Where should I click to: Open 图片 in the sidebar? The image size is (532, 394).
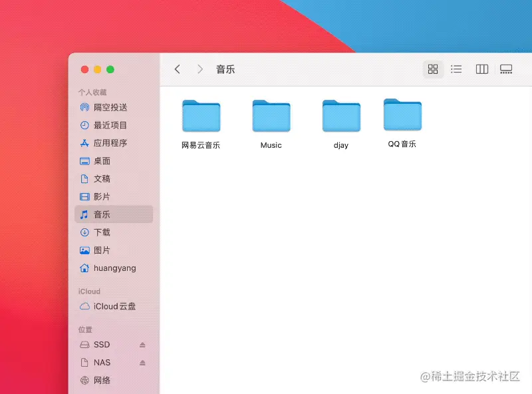tap(102, 250)
